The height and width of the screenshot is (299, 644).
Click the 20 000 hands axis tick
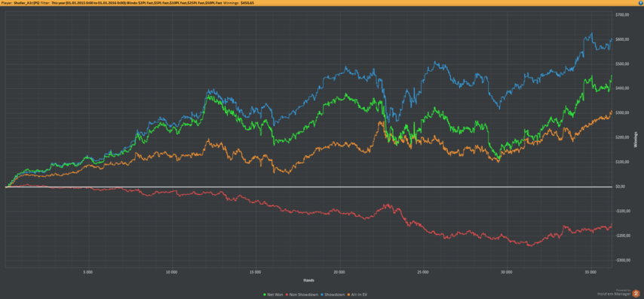pyautogui.click(x=339, y=273)
